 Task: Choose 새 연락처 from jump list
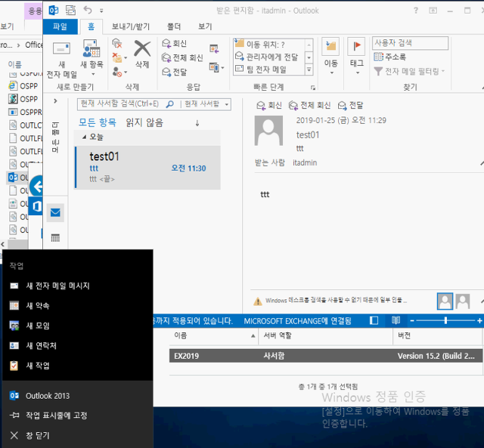[x=77, y=346]
